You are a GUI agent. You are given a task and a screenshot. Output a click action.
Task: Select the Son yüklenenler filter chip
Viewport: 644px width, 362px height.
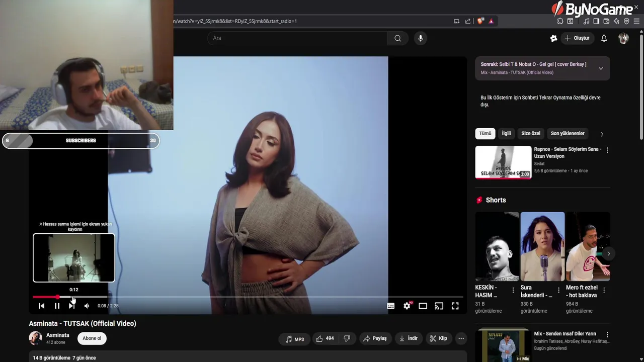point(568,133)
